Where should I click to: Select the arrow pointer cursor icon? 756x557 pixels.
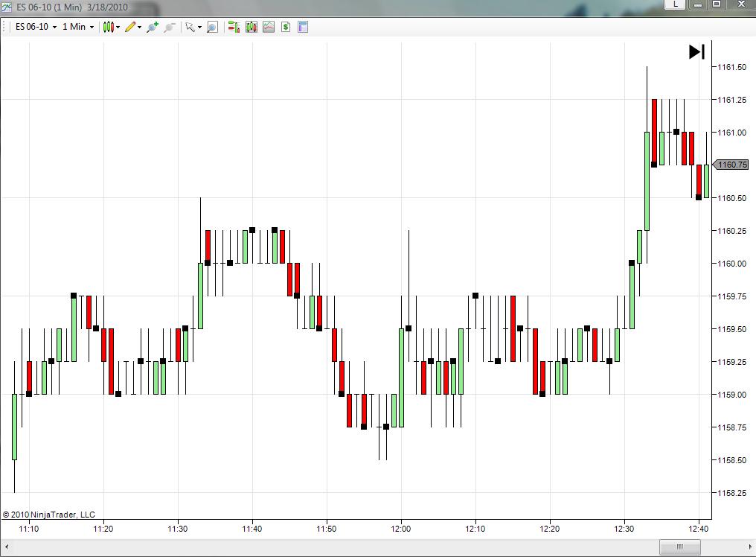click(x=190, y=27)
